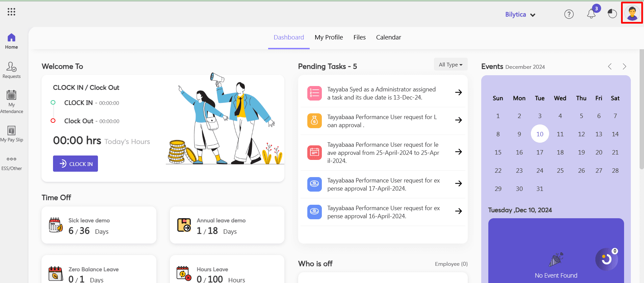
Task: Click the help question mark icon
Action: [569, 14]
